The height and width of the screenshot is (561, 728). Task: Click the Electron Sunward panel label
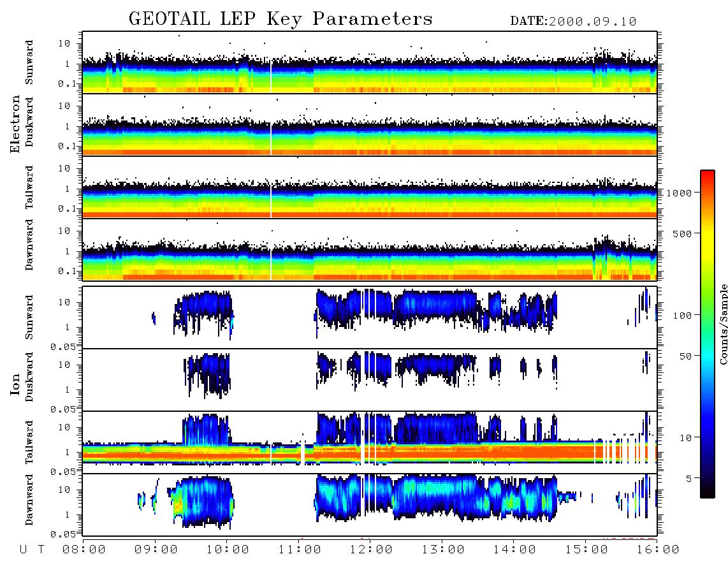[x=29, y=62]
